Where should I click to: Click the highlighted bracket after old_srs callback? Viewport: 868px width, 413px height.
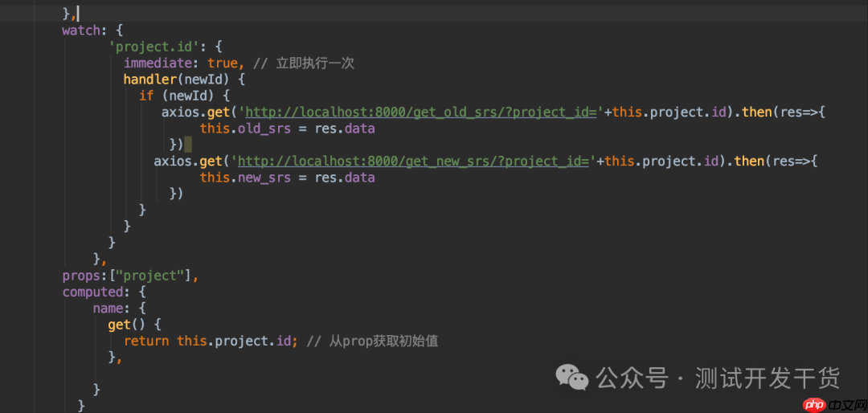coord(187,145)
